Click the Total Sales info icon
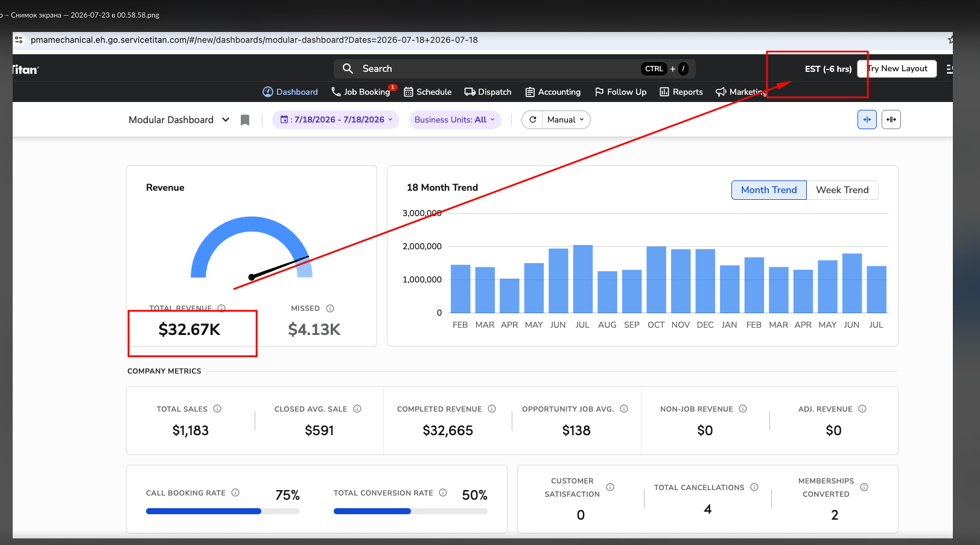This screenshot has height=545, width=980. [x=217, y=409]
